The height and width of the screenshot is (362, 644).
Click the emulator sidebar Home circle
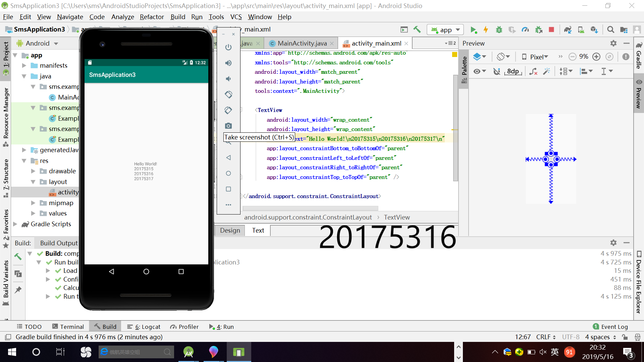(x=228, y=173)
